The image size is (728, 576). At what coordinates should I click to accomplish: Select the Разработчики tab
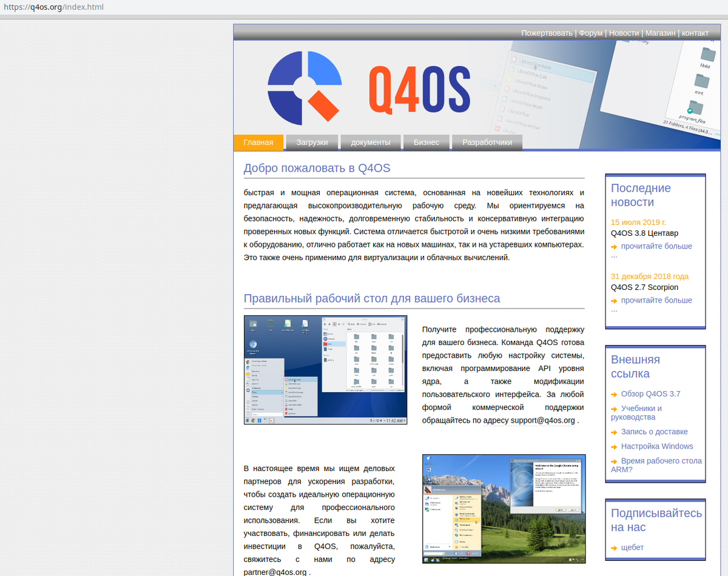click(487, 142)
